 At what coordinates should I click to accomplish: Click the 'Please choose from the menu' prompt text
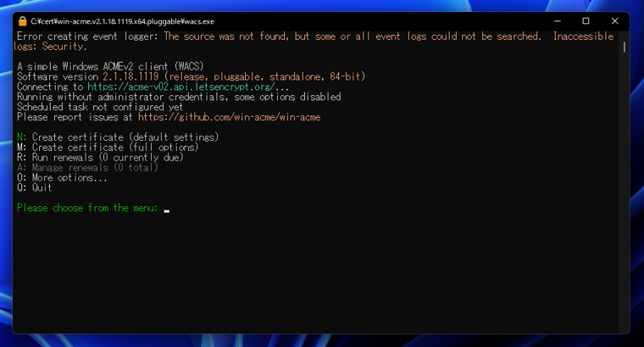[87, 209]
